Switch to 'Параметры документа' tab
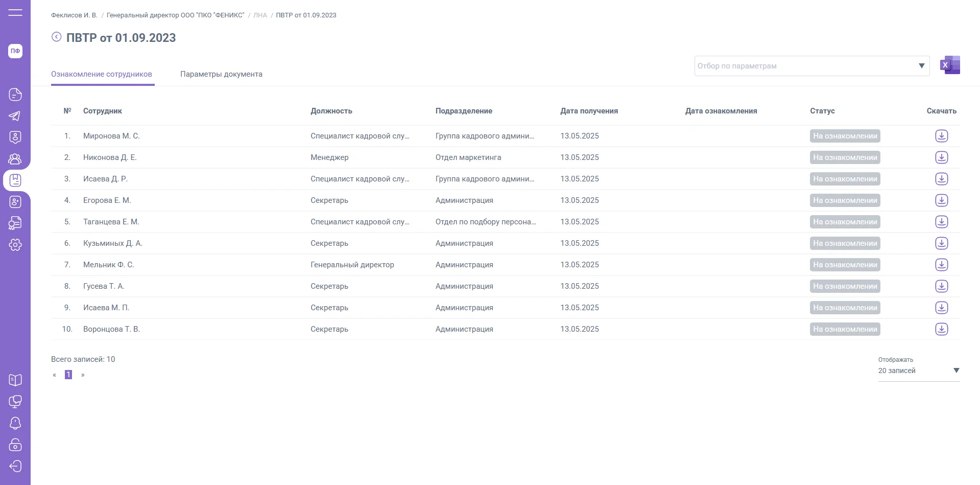This screenshot has height=485, width=980. point(221,74)
